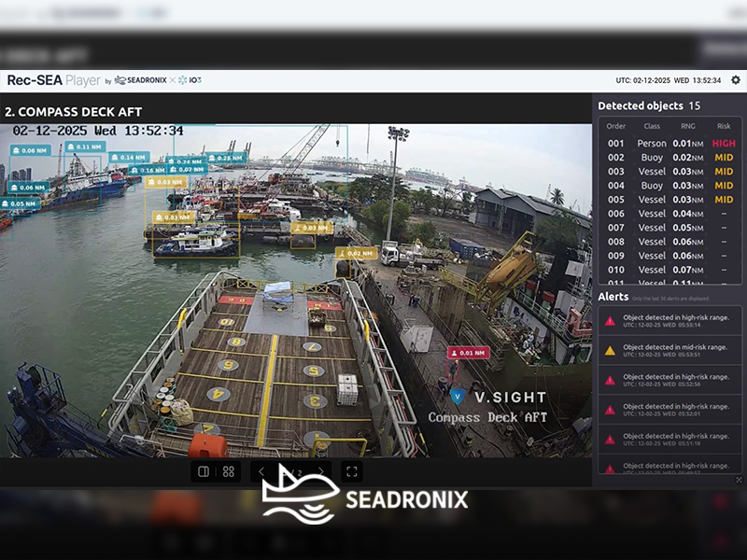Select the yellow 0.02 NM buoy tag
The height and width of the screenshot is (560, 747).
point(357,253)
